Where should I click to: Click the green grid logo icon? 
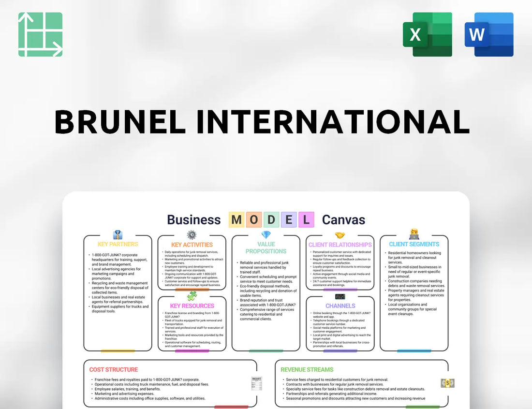tap(40, 35)
